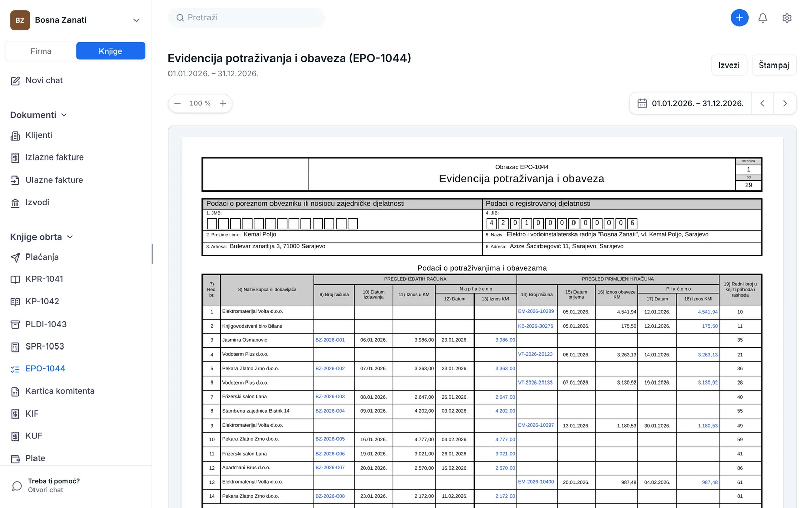Click the Izvezi export button
812x508 pixels.
coord(729,65)
